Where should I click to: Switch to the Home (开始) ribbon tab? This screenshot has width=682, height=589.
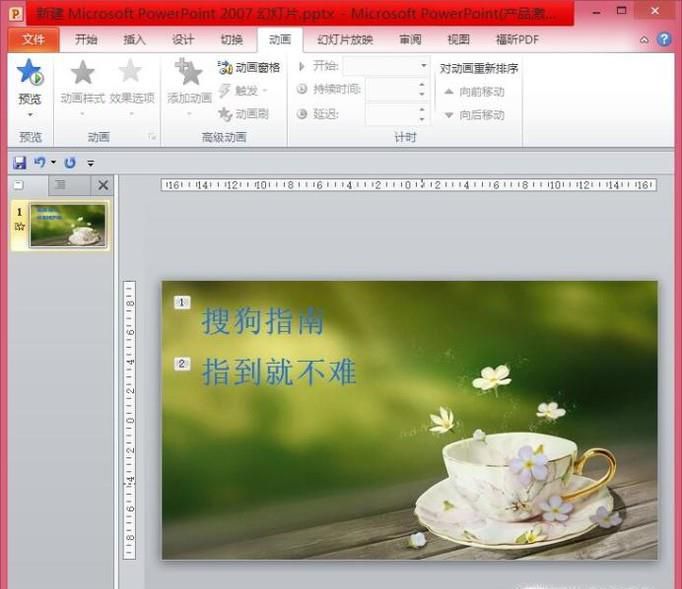pyautogui.click(x=86, y=40)
